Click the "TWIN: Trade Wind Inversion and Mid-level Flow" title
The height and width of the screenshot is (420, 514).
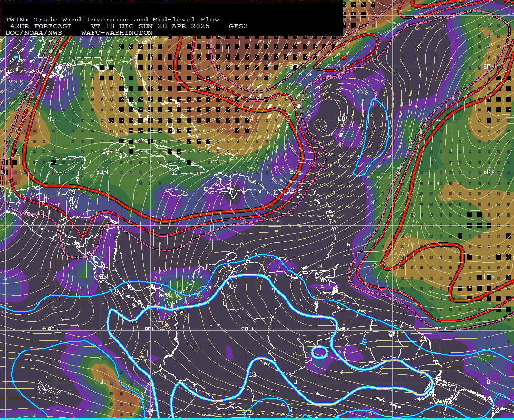[x=112, y=20]
